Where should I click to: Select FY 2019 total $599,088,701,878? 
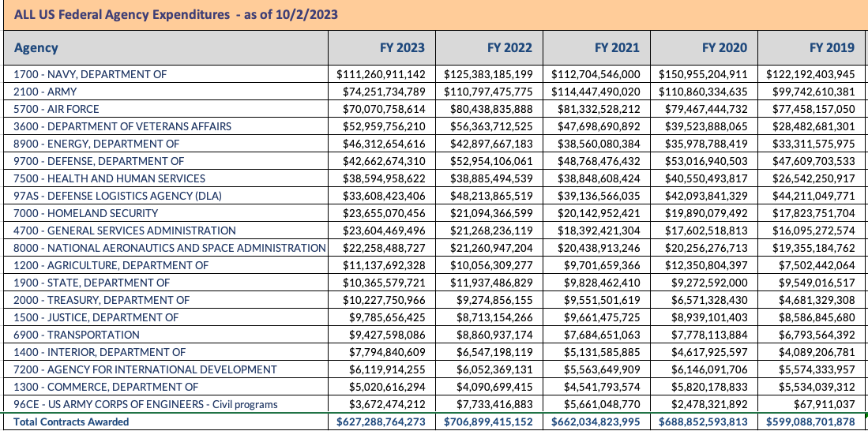point(810,422)
